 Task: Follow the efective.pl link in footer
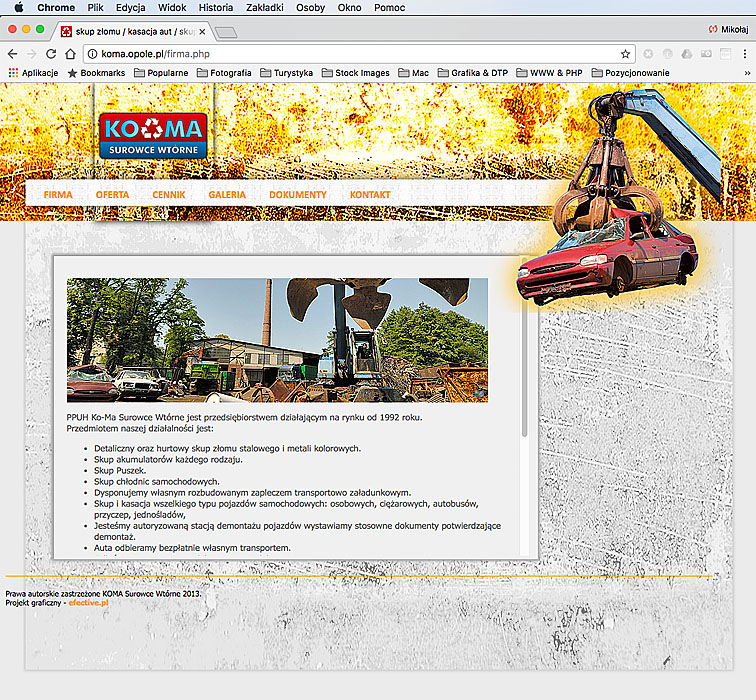point(88,603)
